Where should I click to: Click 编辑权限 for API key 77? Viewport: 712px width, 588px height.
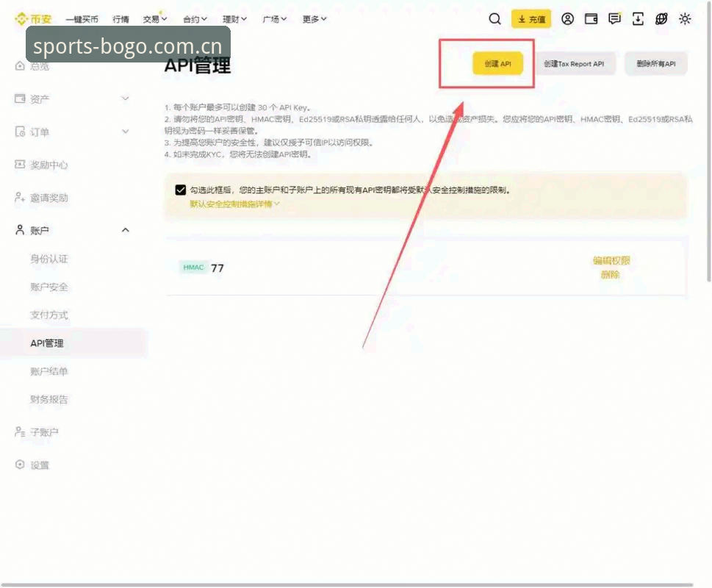[x=611, y=260]
